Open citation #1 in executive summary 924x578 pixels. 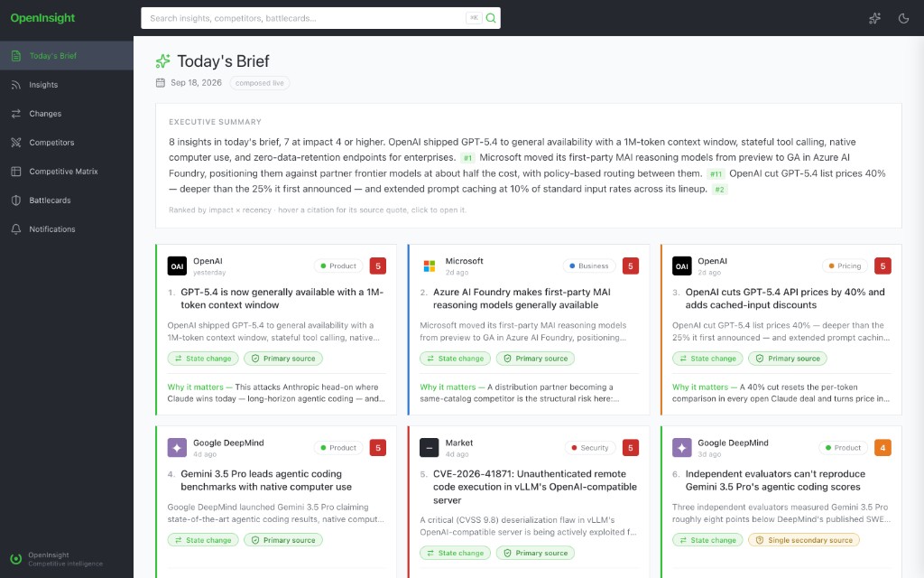(467, 158)
